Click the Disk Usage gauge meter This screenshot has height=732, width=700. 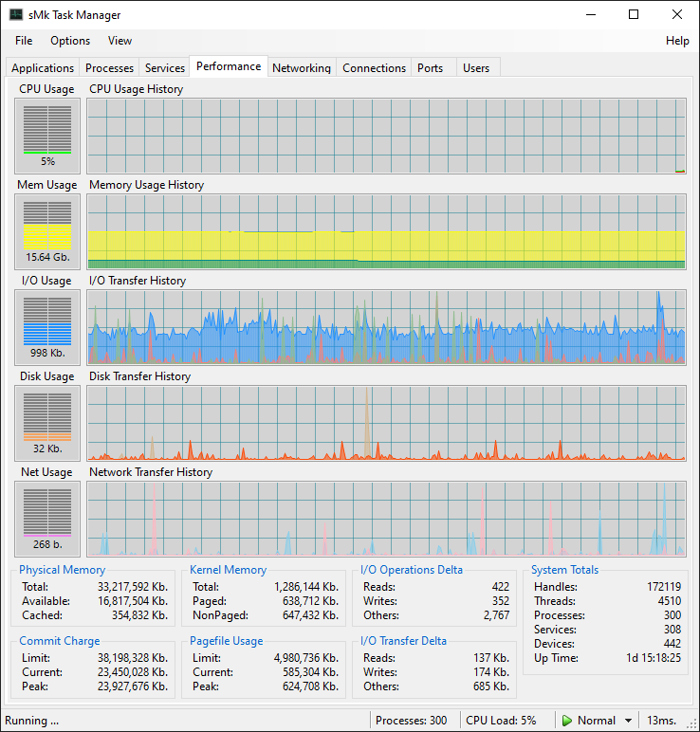(x=47, y=423)
